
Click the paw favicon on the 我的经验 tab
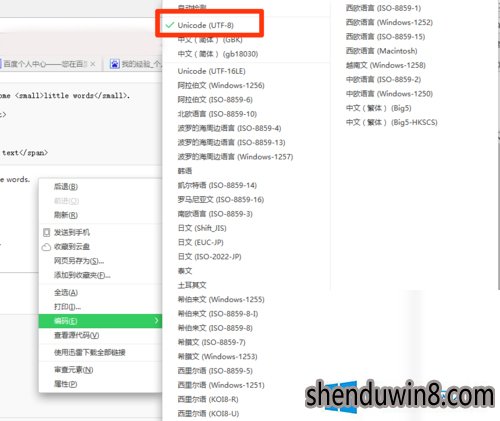[115, 64]
